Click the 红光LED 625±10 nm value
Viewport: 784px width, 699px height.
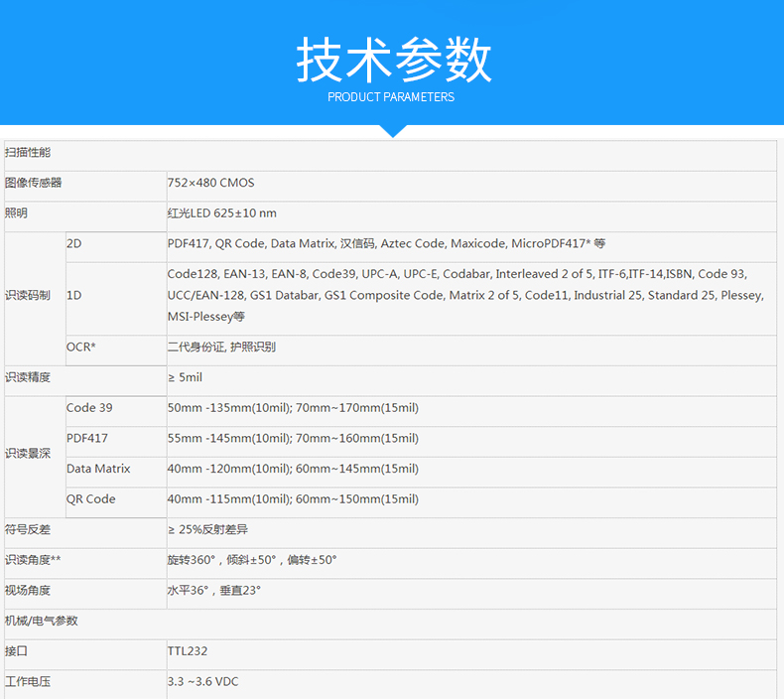coord(222,213)
